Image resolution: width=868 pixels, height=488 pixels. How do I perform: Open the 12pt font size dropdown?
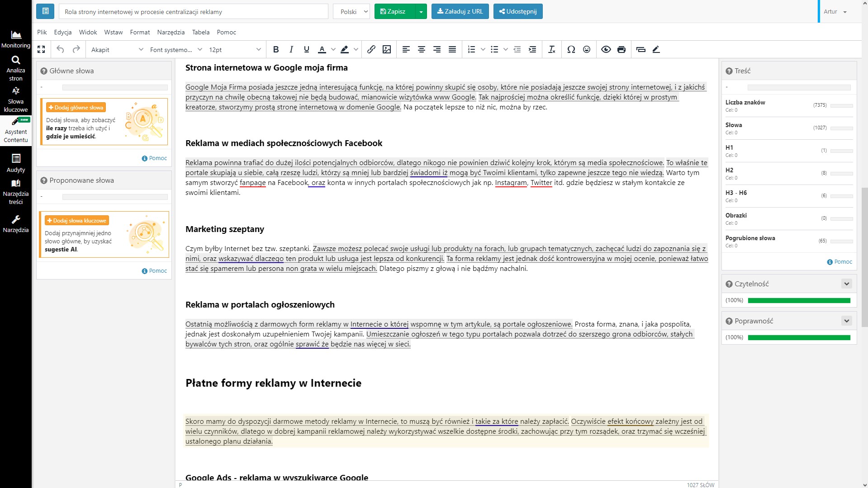tap(234, 49)
